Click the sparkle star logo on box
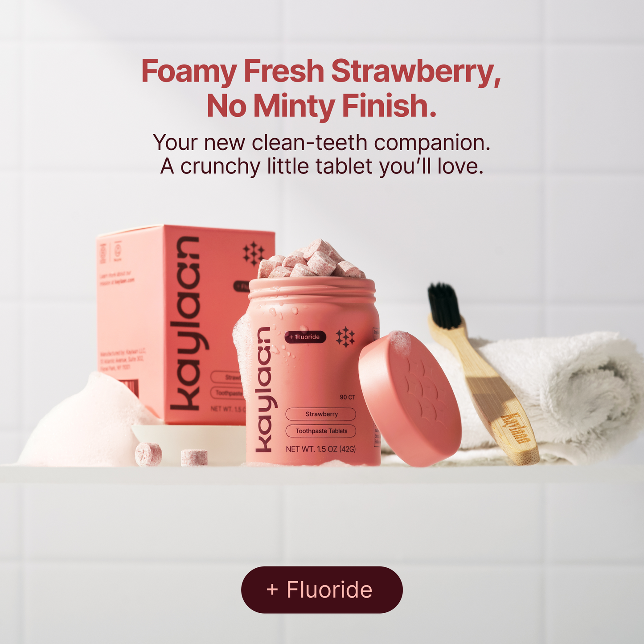Image resolution: width=644 pixels, height=644 pixels. pos(254,253)
